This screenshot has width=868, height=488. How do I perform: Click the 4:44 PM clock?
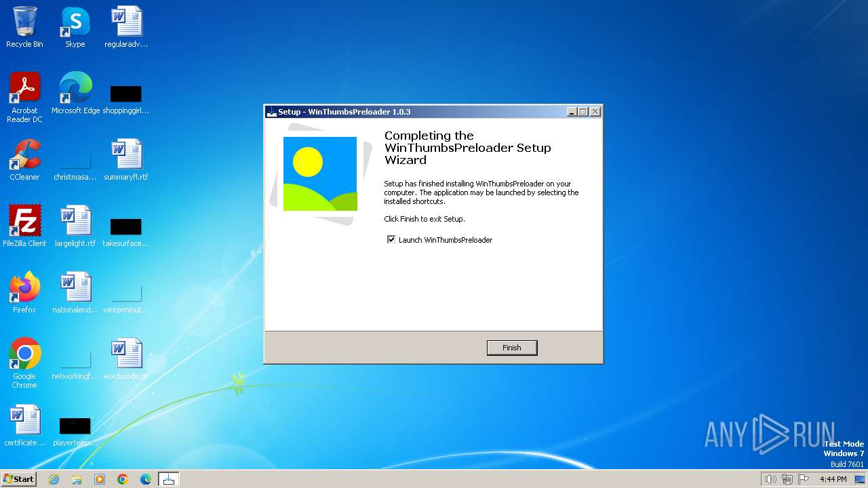pyautogui.click(x=833, y=479)
